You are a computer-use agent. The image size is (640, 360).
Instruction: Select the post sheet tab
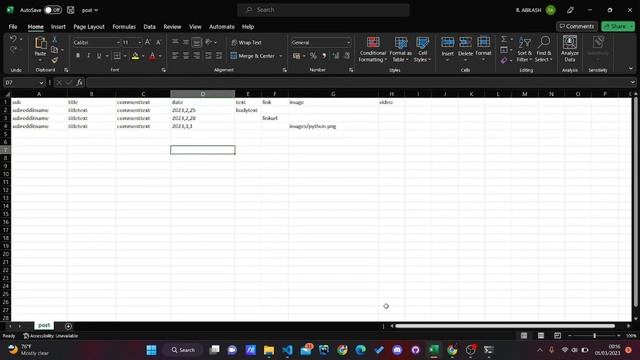(44, 325)
